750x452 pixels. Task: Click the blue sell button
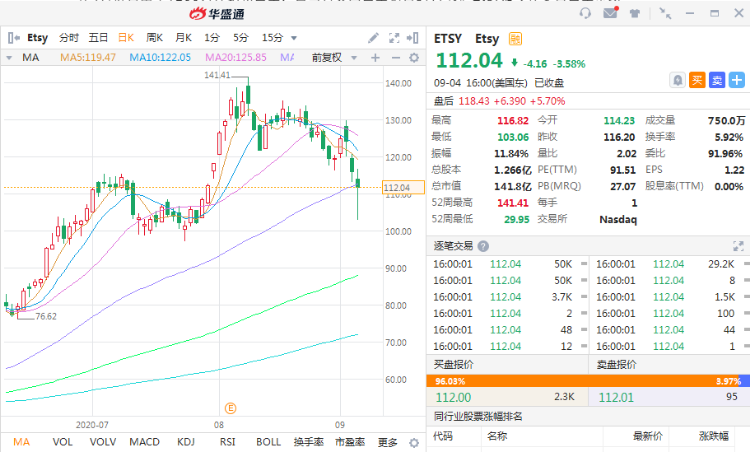717,80
